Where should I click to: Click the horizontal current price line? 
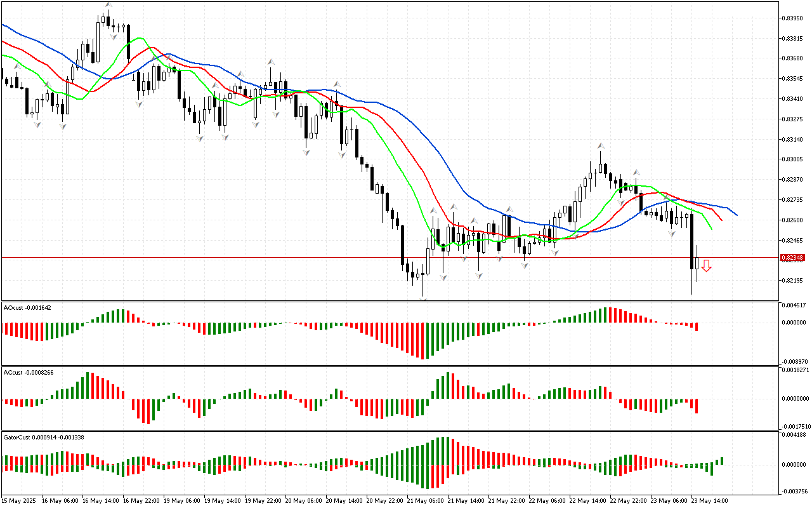pos(254,257)
